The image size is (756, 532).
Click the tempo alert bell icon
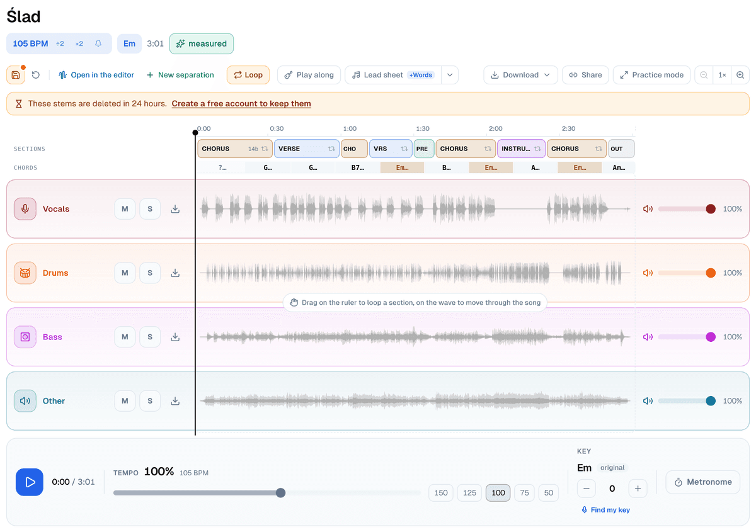98,43
